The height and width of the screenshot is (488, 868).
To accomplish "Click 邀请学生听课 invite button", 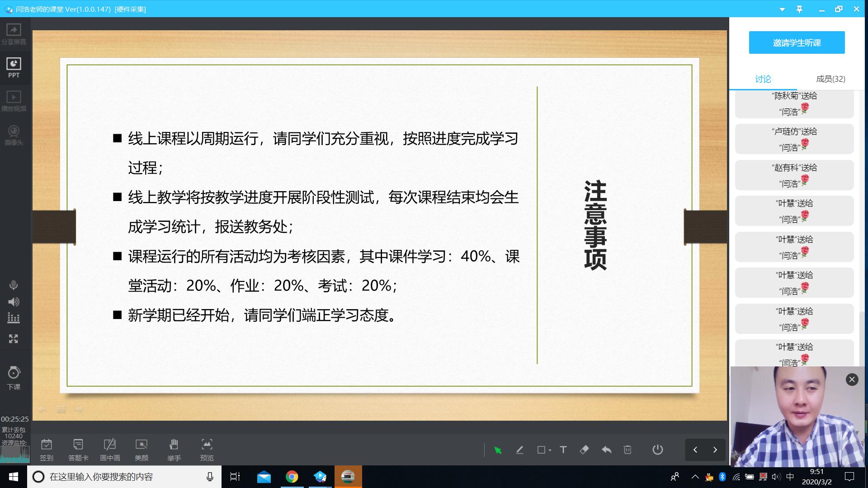I will tap(797, 42).
